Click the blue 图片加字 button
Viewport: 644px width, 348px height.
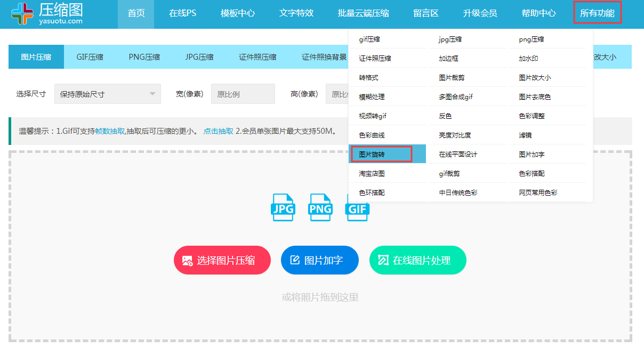pyautogui.click(x=320, y=260)
